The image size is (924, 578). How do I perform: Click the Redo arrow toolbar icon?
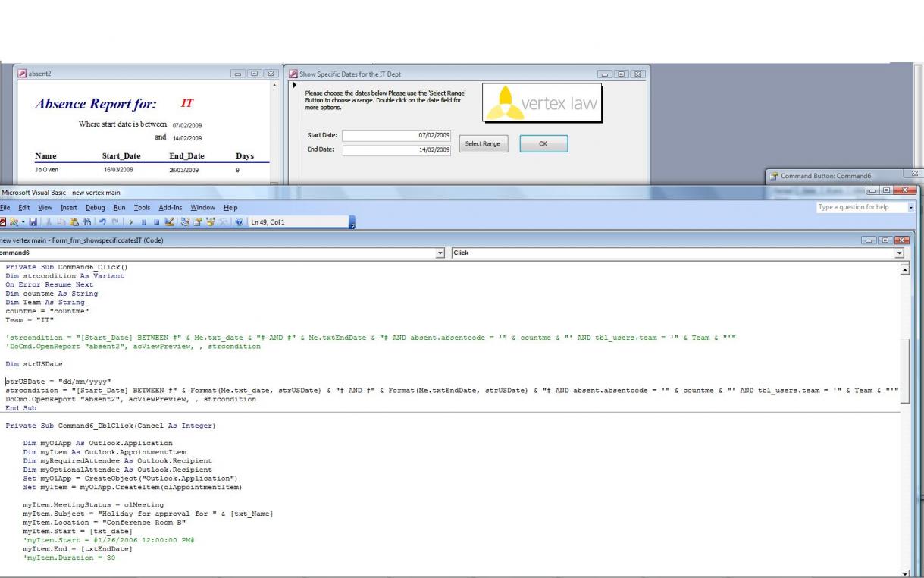pos(115,222)
